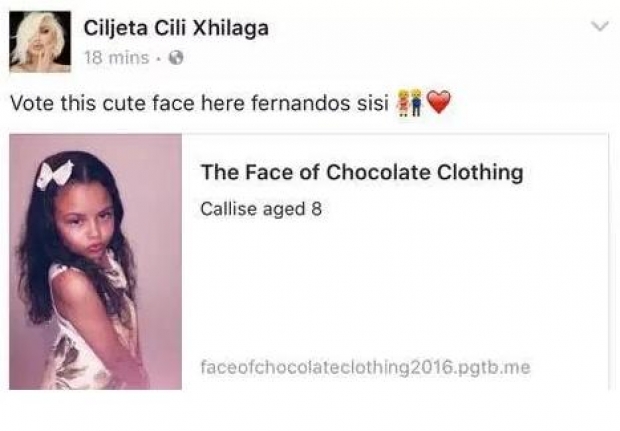Open the link preview photo with white bow
This screenshot has width=620, height=431.
pos(96,262)
